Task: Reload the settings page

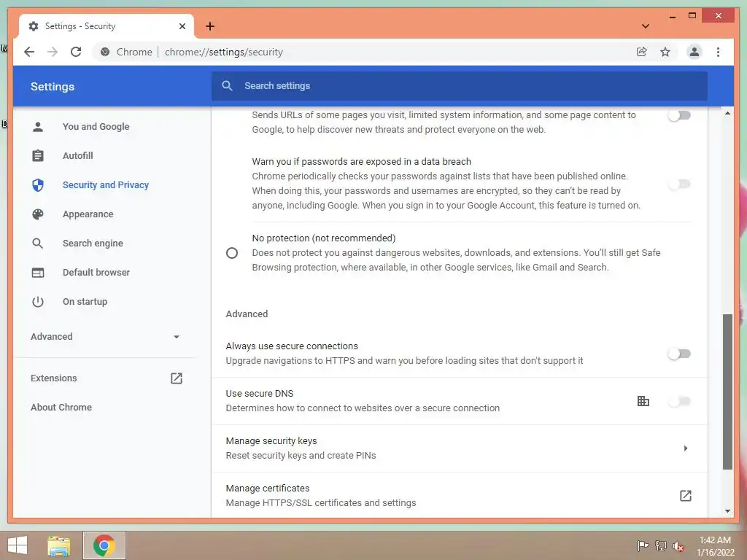Action: point(76,52)
